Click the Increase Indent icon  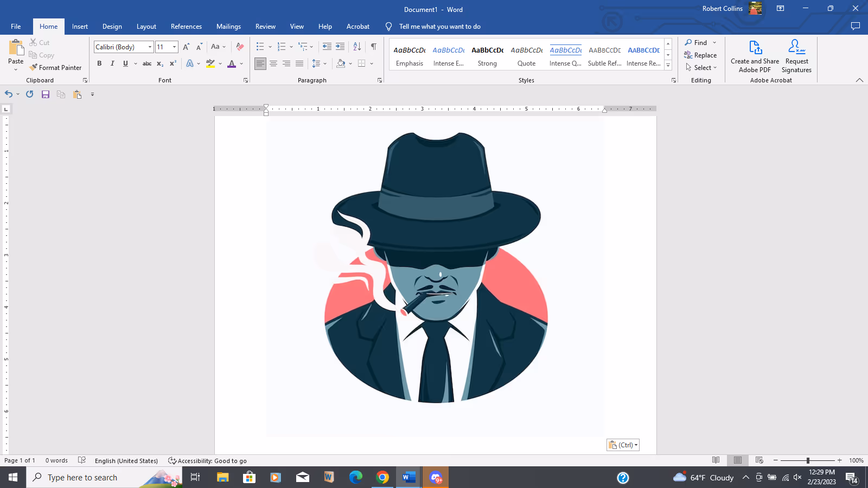(340, 47)
